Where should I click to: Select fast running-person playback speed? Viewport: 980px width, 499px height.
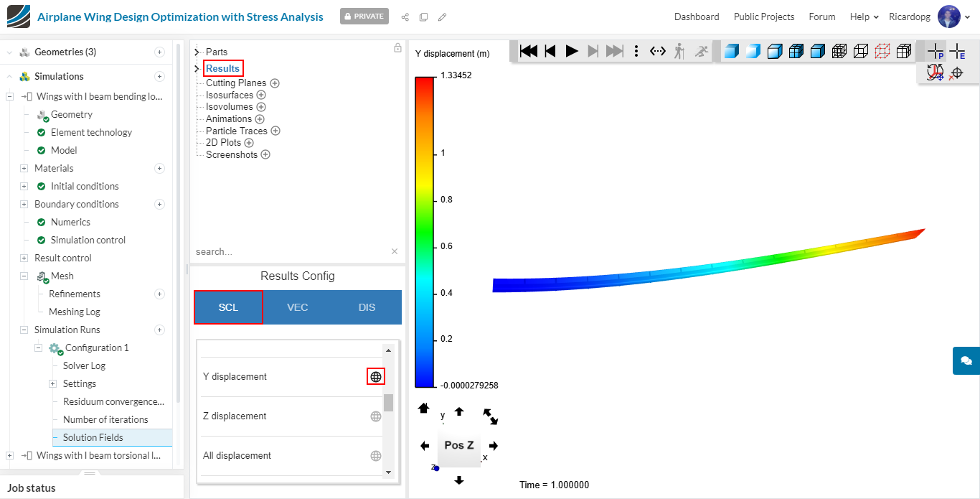pyautogui.click(x=702, y=51)
